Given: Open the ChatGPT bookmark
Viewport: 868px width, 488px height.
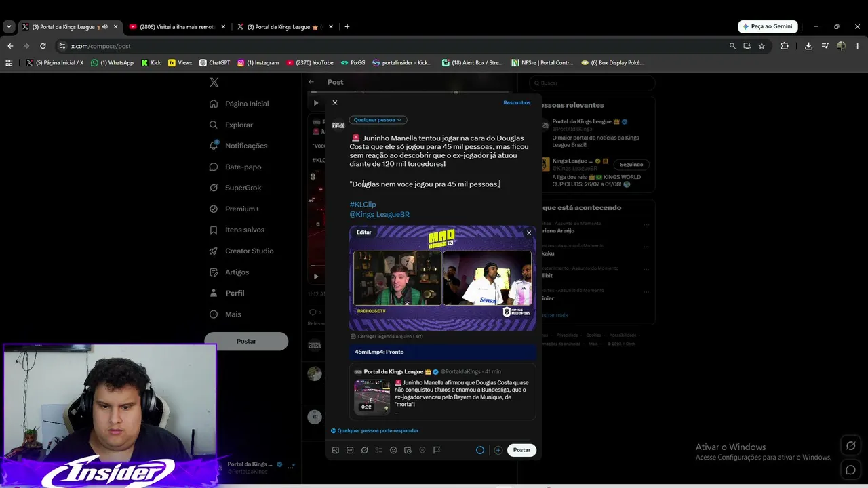Looking at the screenshot, I should pos(214,63).
